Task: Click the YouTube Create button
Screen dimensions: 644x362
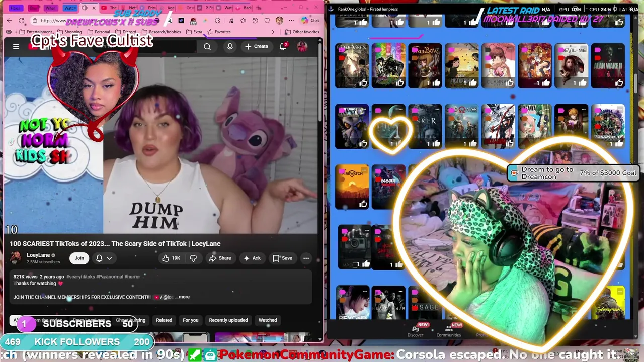Action: click(x=257, y=46)
